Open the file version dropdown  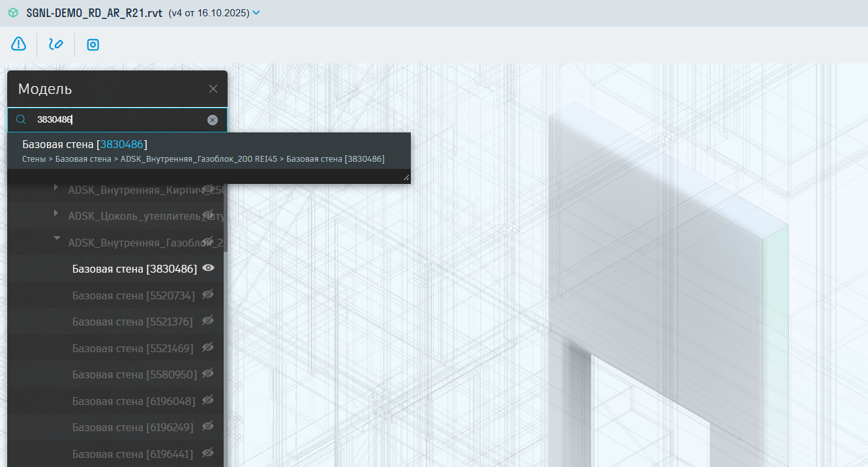click(x=256, y=12)
